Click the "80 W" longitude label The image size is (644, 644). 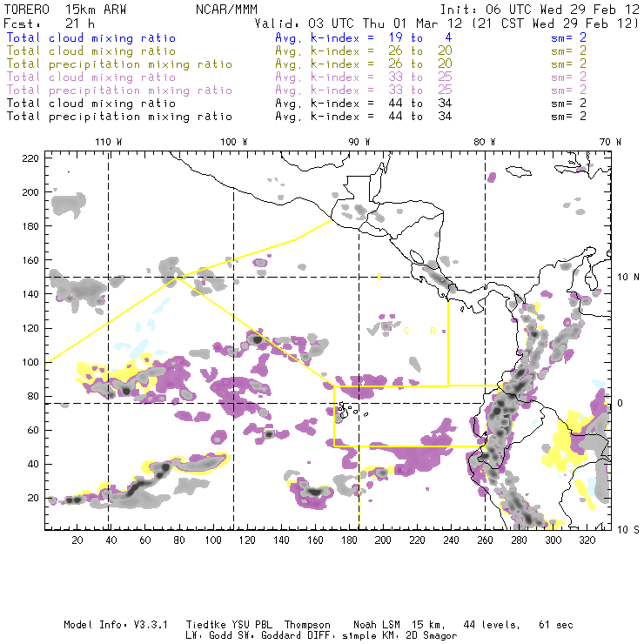click(484, 142)
